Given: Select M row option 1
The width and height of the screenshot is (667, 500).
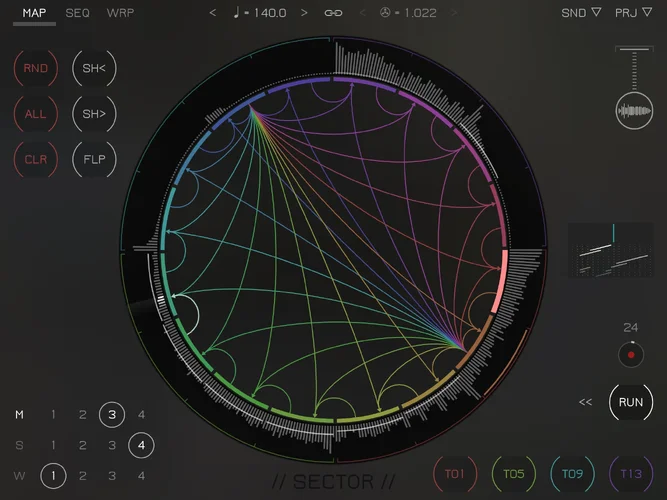Looking at the screenshot, I should click(53, 414).
